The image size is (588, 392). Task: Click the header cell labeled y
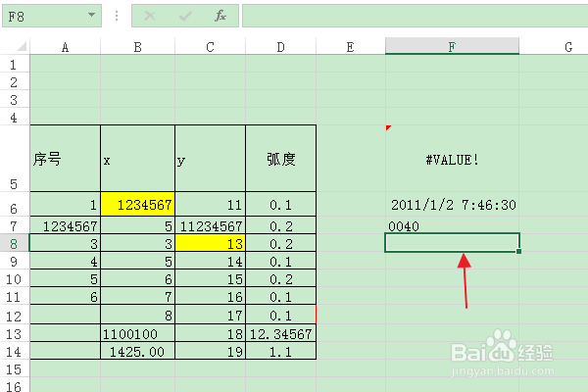click(x=210, y=159)
